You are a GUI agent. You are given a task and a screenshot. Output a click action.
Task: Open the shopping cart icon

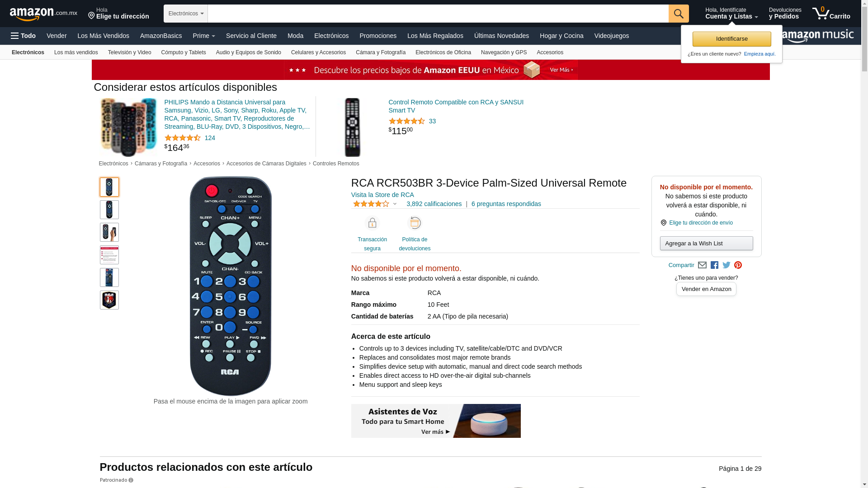point(831,14)
